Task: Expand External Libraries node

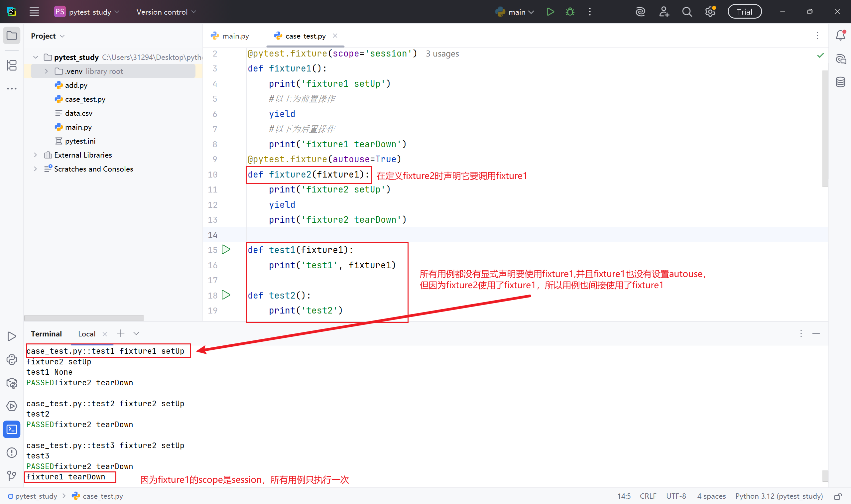Action: (35, 155)
